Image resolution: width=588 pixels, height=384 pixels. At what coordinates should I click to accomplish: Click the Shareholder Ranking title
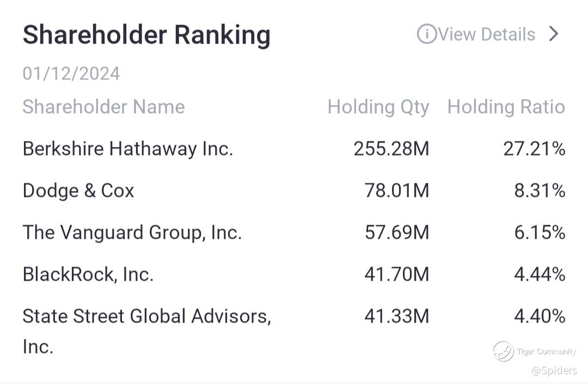[x=146, y=35]
